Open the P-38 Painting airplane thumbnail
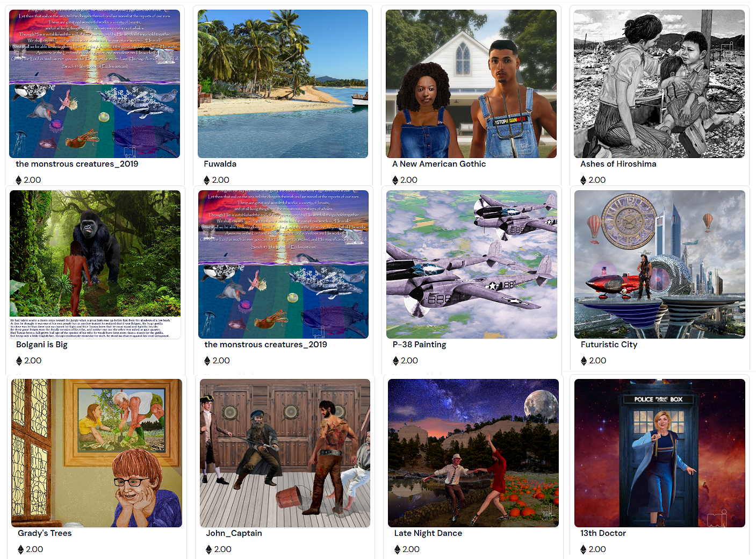756x559 pixels. coord(472,264)
